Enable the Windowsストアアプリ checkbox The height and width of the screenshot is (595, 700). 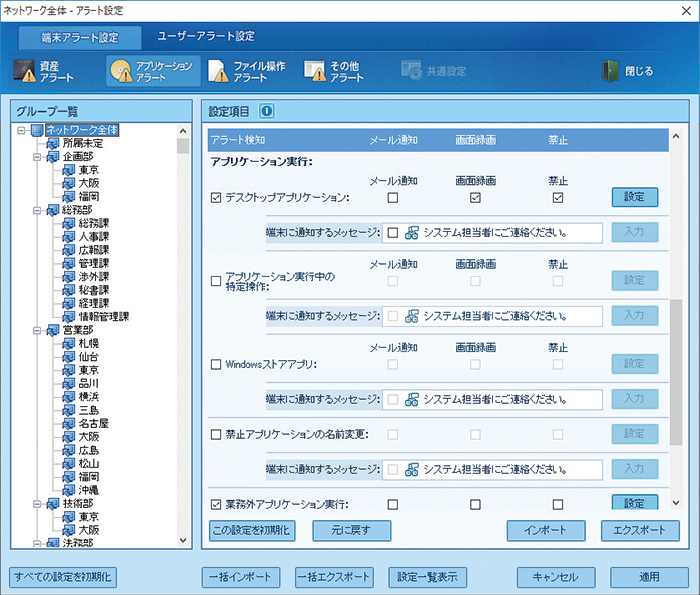click(216, 364)
